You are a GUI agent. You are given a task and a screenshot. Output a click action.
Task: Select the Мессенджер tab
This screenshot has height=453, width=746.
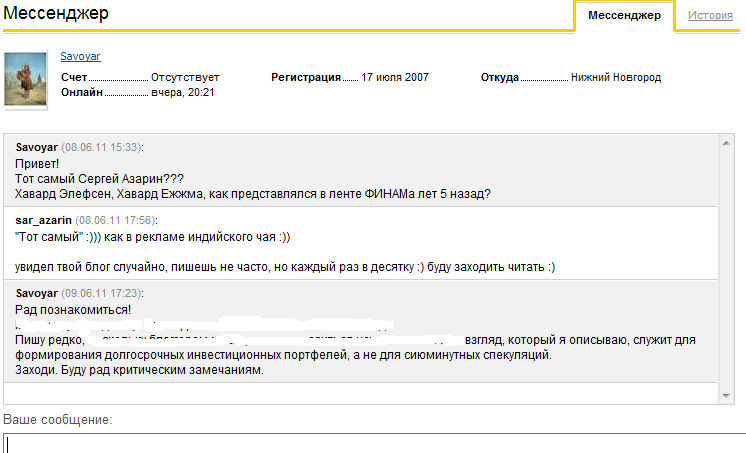point(624,16)
